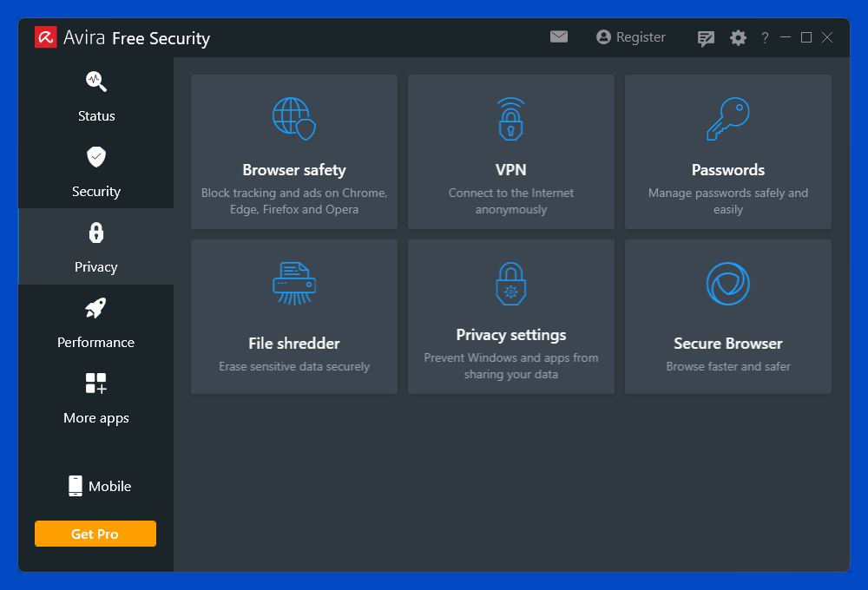Click the More apps grid icon
Screen dimensions: 868x590
95,383
